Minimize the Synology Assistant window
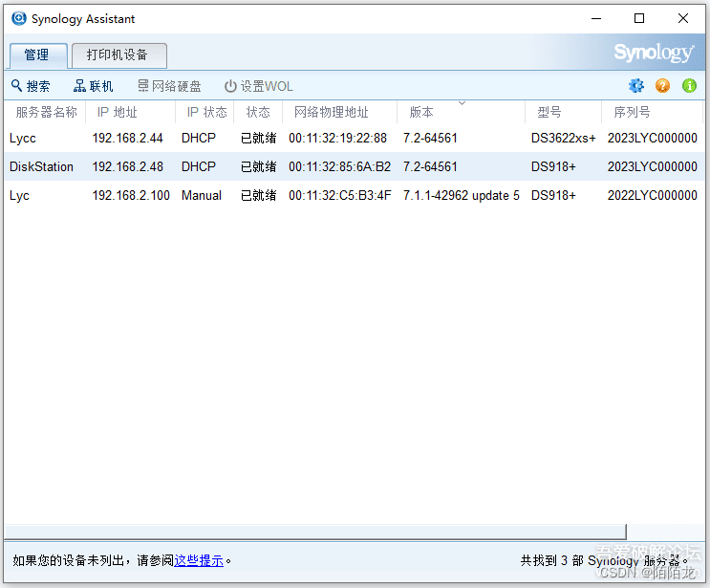The height and width of the screenshot is (588, 710). click(x=596, y=18)
